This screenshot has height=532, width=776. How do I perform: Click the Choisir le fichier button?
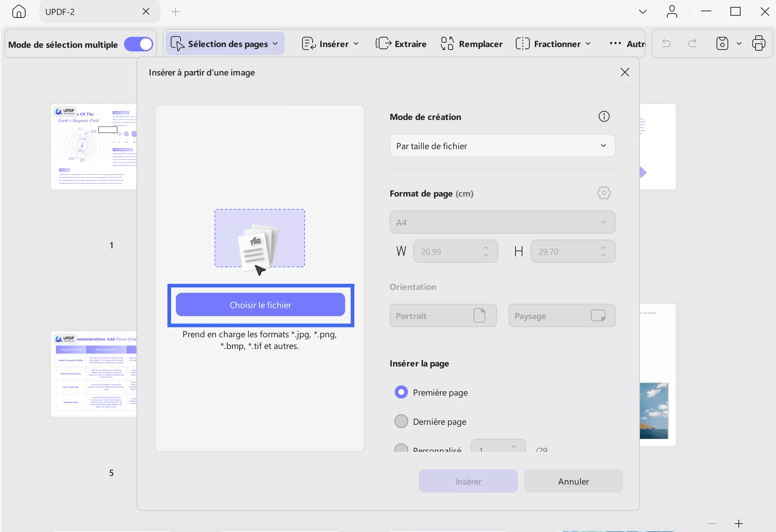(x=260, y=305)
